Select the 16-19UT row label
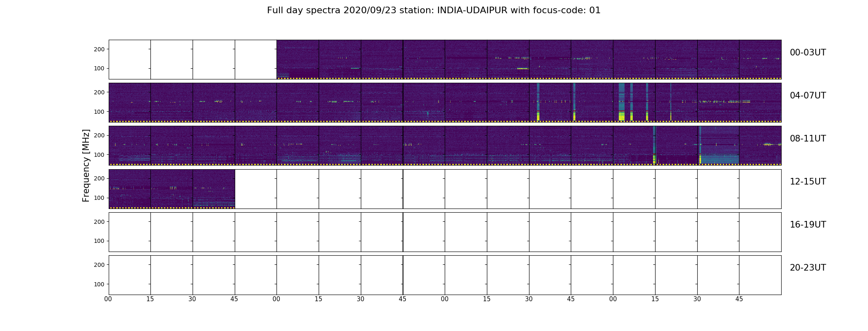Viewport: 868px width, 331px height. click(808, 225)
